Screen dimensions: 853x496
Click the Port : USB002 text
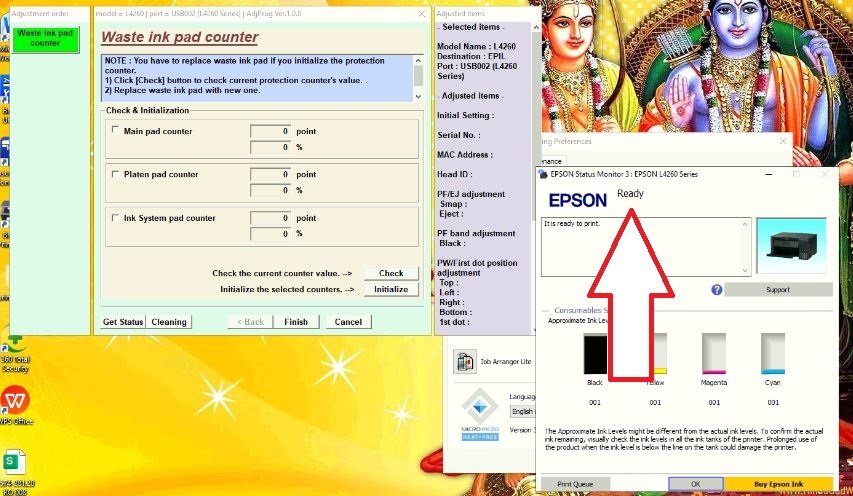click(x=477, y=71)
